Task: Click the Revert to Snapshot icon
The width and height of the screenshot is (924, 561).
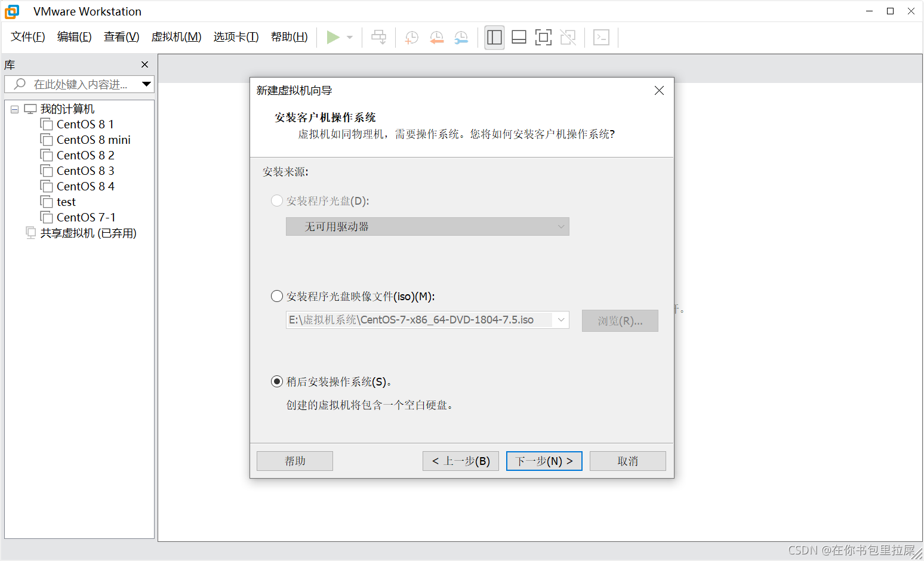Action: point(437,38)
